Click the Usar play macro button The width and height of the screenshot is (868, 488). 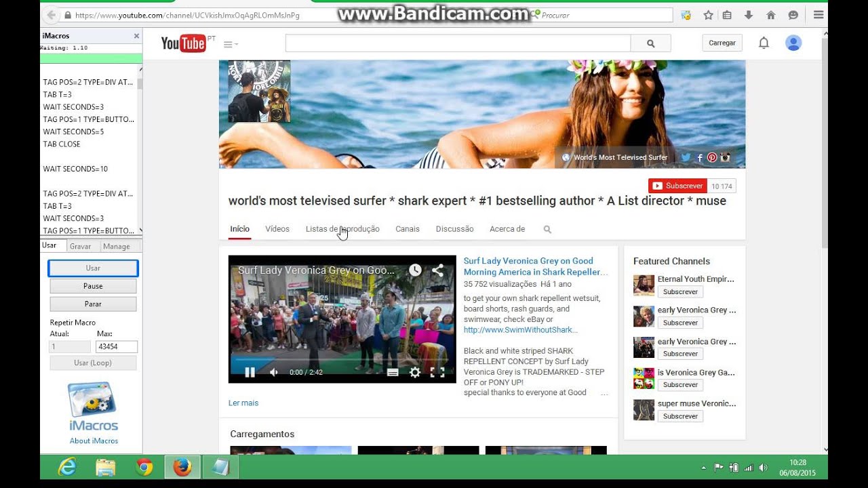(x=93, y=268)
